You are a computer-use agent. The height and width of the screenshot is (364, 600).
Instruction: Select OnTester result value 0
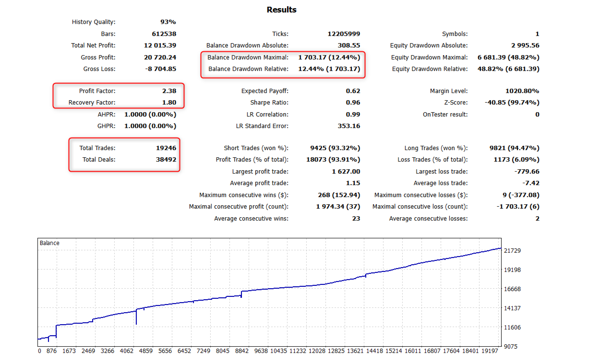tap(537, 115)
